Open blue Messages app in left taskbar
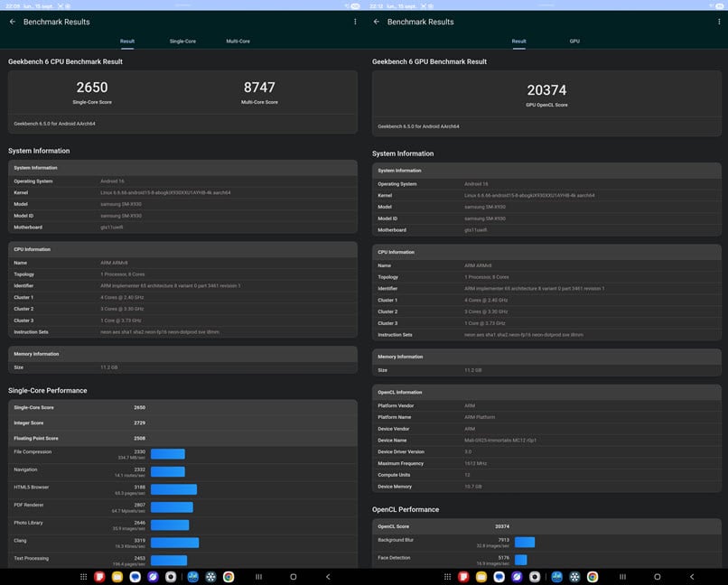 [135, 576]
